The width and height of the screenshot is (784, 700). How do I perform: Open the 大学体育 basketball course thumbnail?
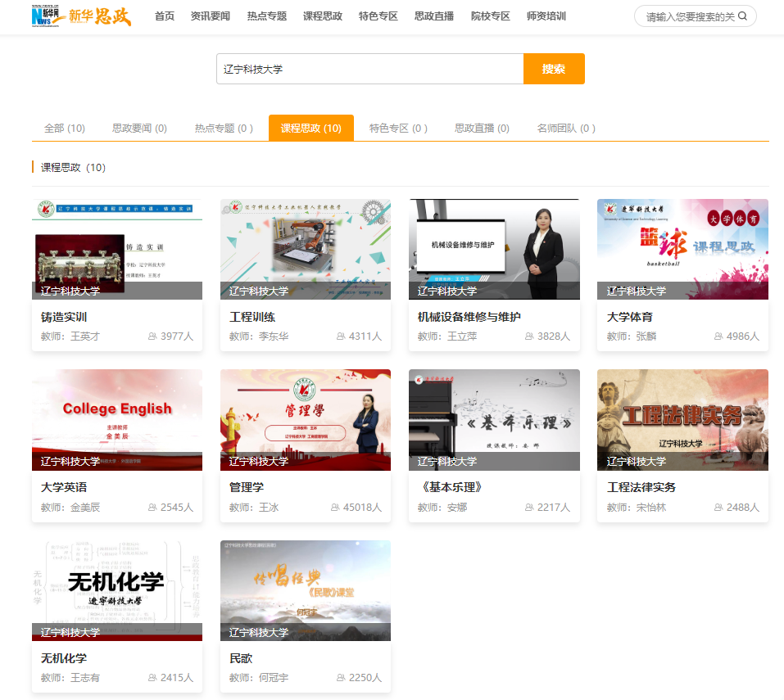pyautogui.click(x=682, y=250)
